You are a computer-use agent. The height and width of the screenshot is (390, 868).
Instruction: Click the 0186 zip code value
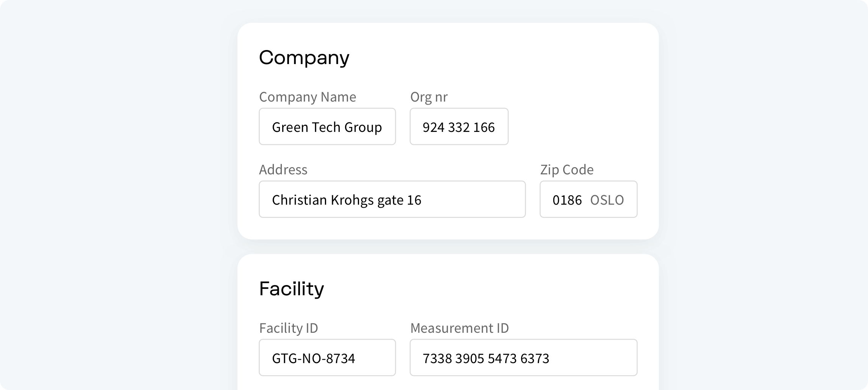pyautogui.click(x=567, y=200)
